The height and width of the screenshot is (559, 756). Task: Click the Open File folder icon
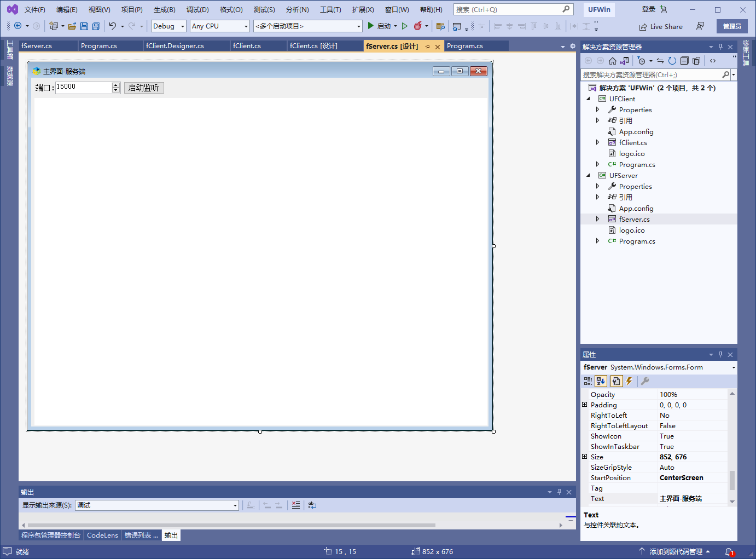coord(72,26)
